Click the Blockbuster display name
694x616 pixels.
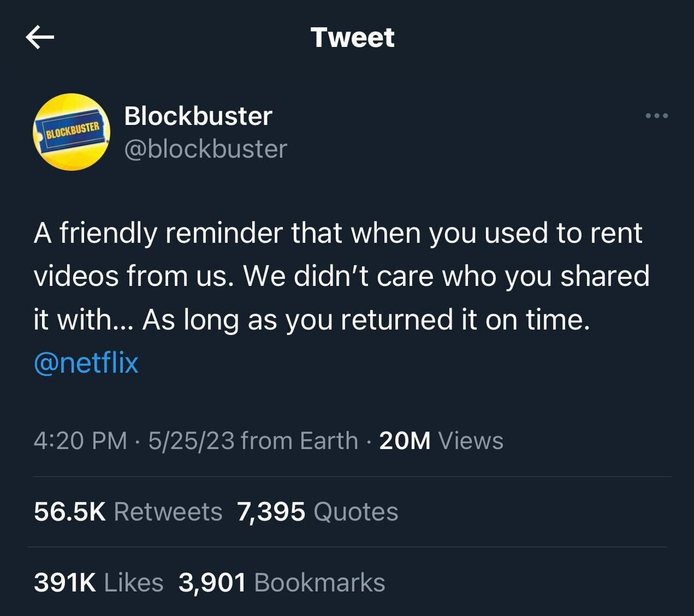pyautogui.click(x=198, y=116)
